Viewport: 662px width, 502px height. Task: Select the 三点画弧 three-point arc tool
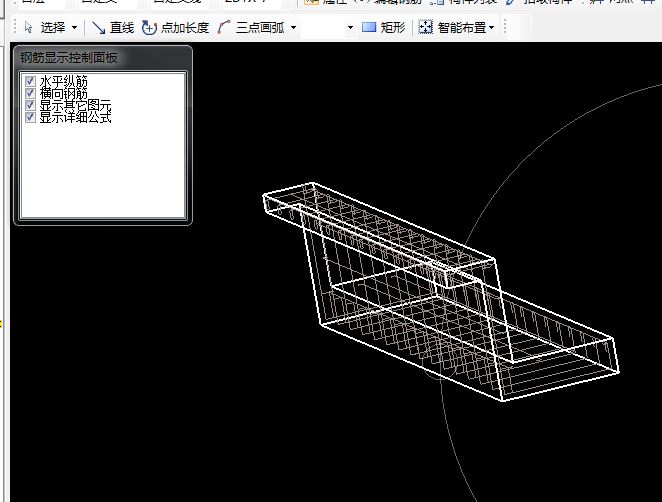coord(251,28)
